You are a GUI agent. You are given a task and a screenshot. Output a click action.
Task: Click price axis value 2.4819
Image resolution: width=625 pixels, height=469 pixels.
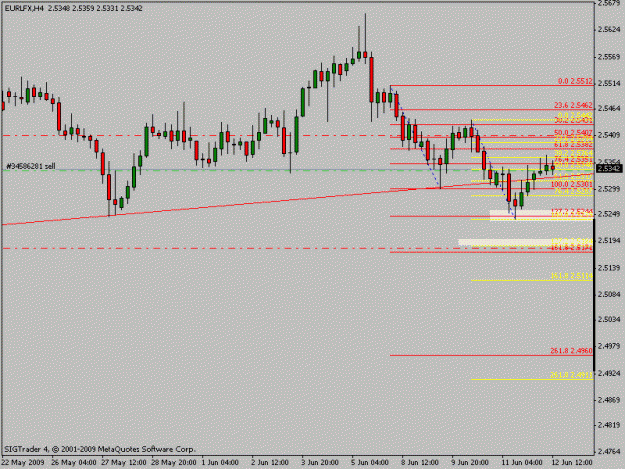[x=609, y=425]
